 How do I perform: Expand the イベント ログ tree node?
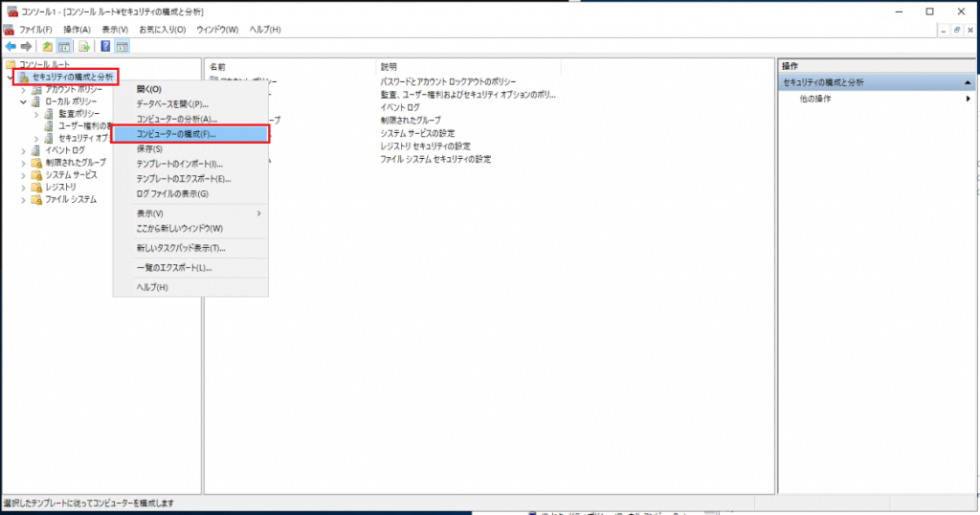tap(24, 150)
